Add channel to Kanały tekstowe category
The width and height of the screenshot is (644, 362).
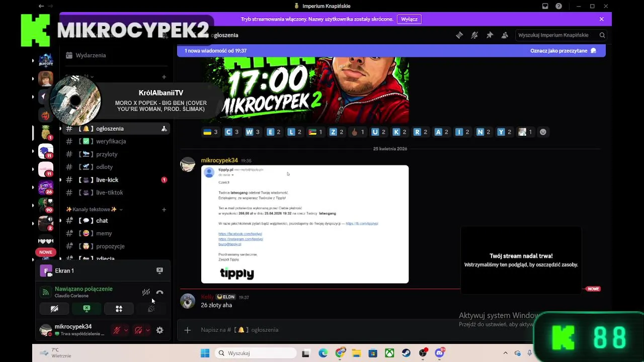(164, 210)
